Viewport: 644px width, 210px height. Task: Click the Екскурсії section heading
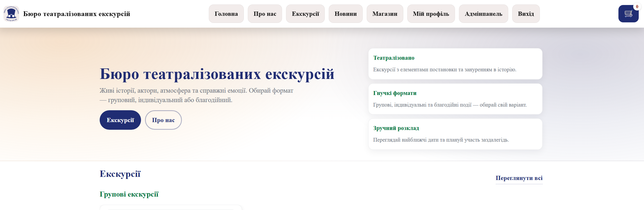click(x=120, y=174)
